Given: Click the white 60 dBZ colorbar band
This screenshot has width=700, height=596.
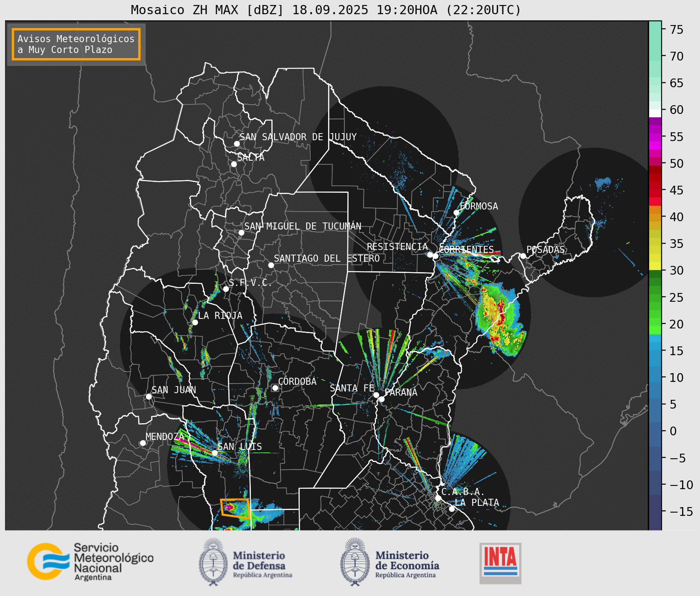Looking at the screenshot, I should pos(655,113).
